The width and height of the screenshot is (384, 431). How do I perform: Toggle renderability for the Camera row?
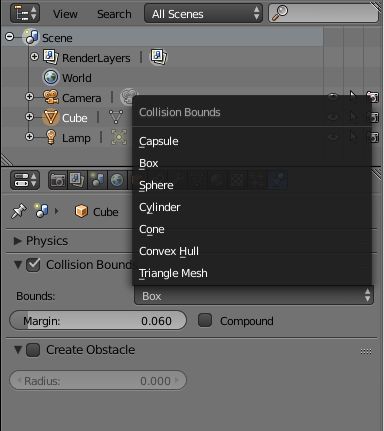[x=373, y=97]
